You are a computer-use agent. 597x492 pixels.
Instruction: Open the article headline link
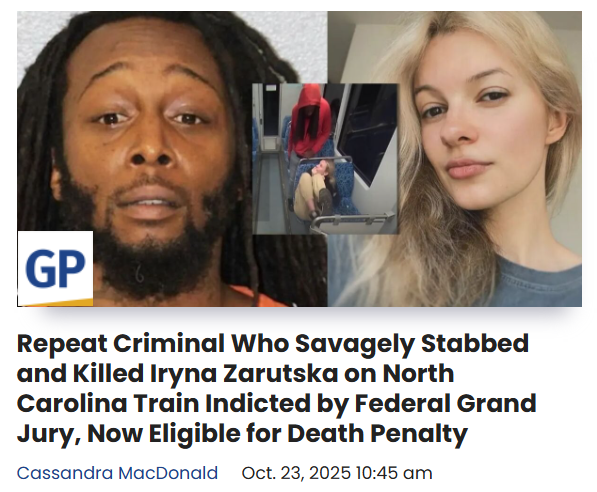276,388
